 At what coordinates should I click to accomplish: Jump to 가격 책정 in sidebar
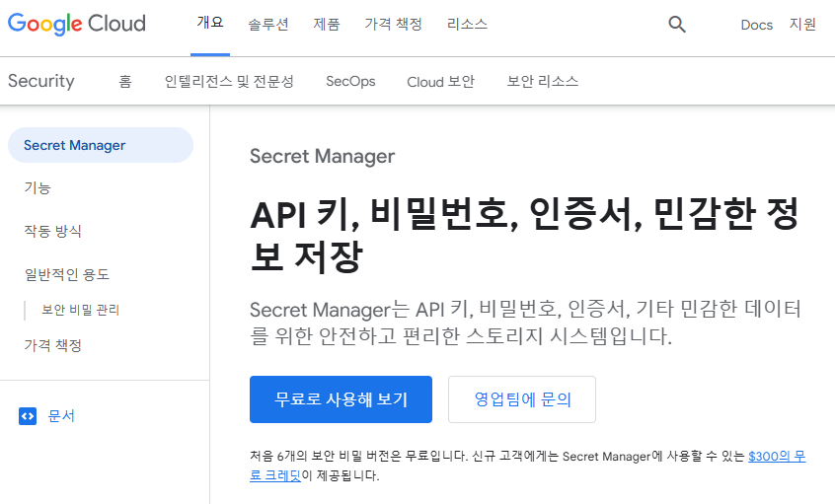point(52,345)
